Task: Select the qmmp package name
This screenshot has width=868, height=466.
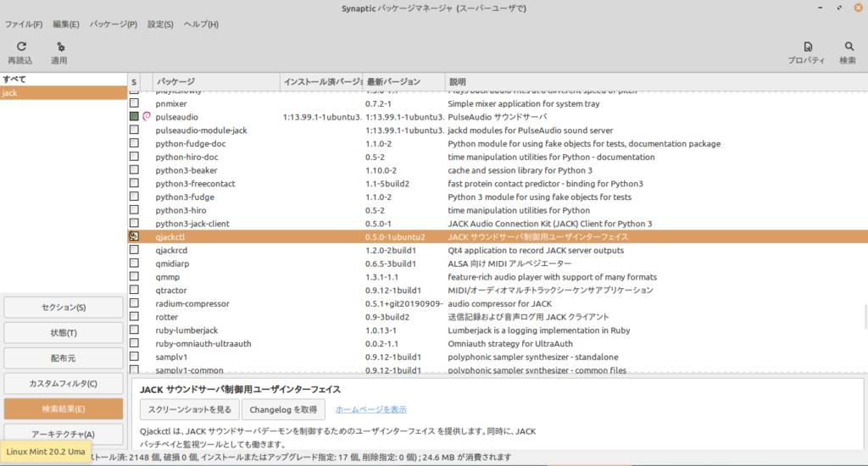Action: click(x=167, y=277)
